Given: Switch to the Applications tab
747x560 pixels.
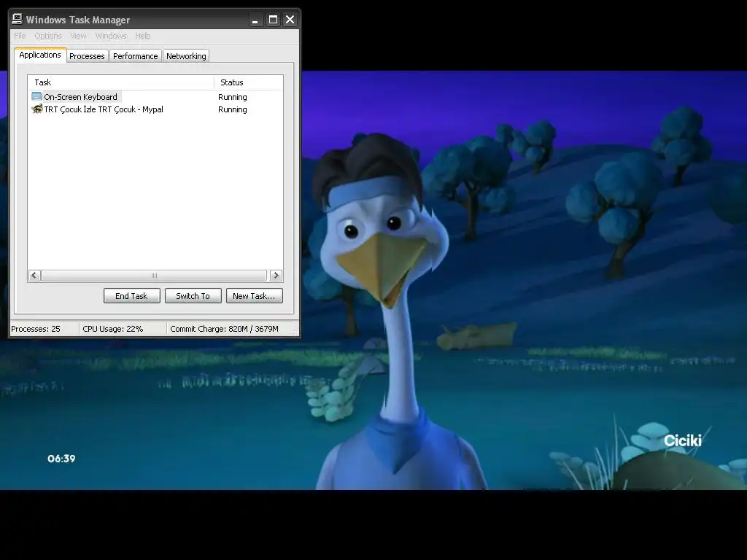Looking at the screenshot, I should click(40, 55).
